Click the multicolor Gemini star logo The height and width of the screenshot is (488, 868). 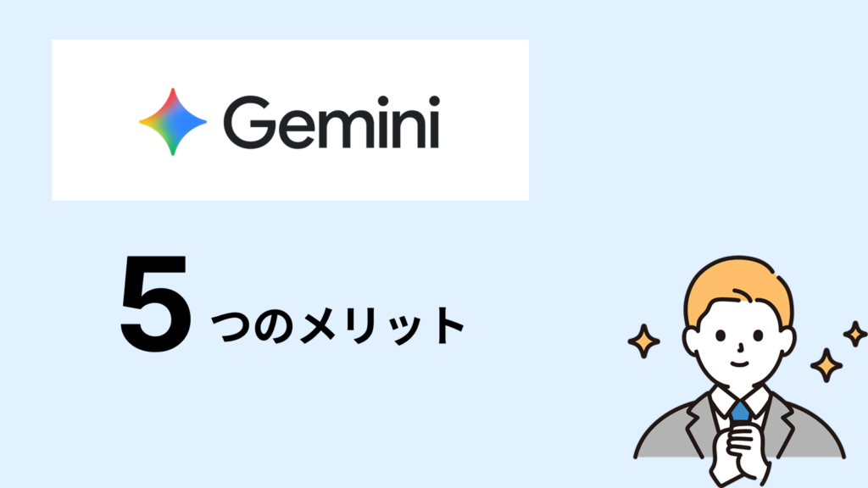pos(173,122)
